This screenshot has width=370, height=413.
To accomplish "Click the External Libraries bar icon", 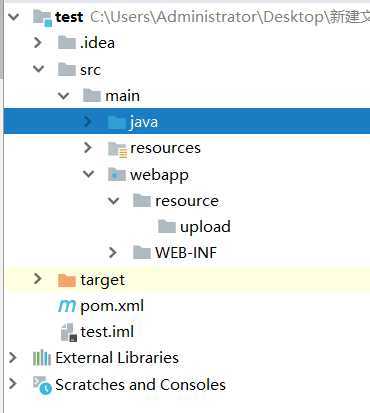I will click(42, 358).
